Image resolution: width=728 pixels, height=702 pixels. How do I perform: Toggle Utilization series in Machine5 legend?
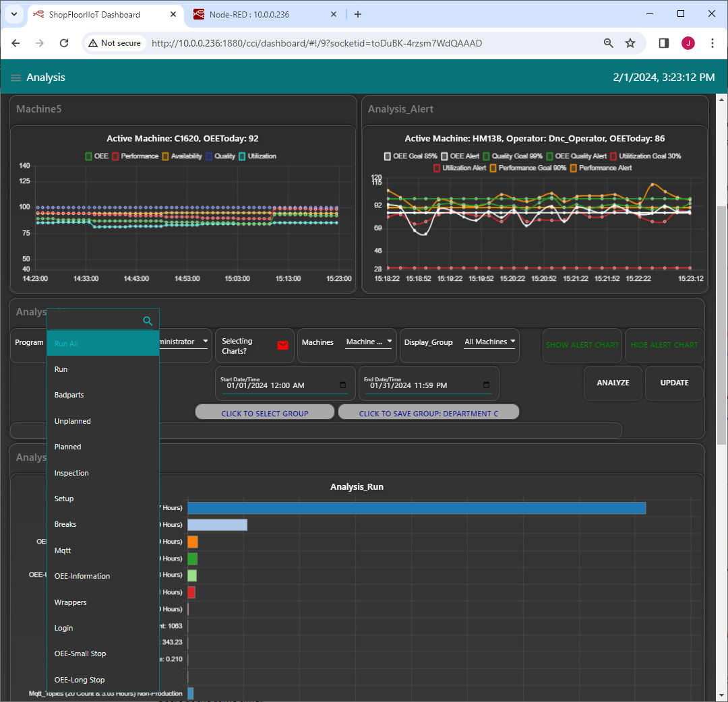257,156
